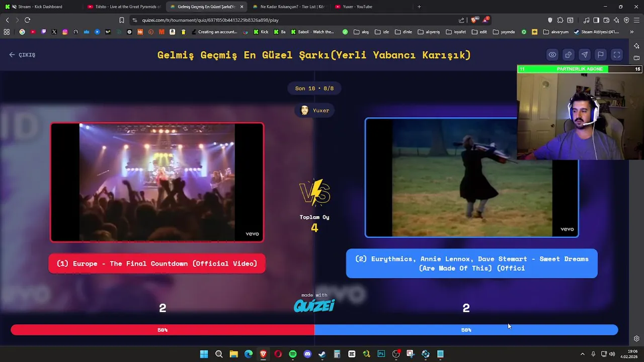This screenshot has height=362, width=644.
Task: Click the red 50% vote bar
Action: coord(163,330)
